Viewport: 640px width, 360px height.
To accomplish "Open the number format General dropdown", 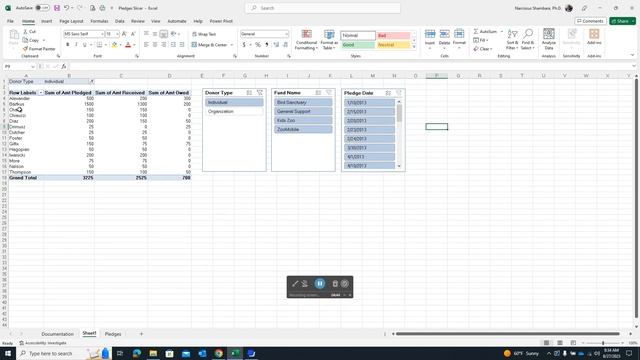I will [x=286, y=34].
